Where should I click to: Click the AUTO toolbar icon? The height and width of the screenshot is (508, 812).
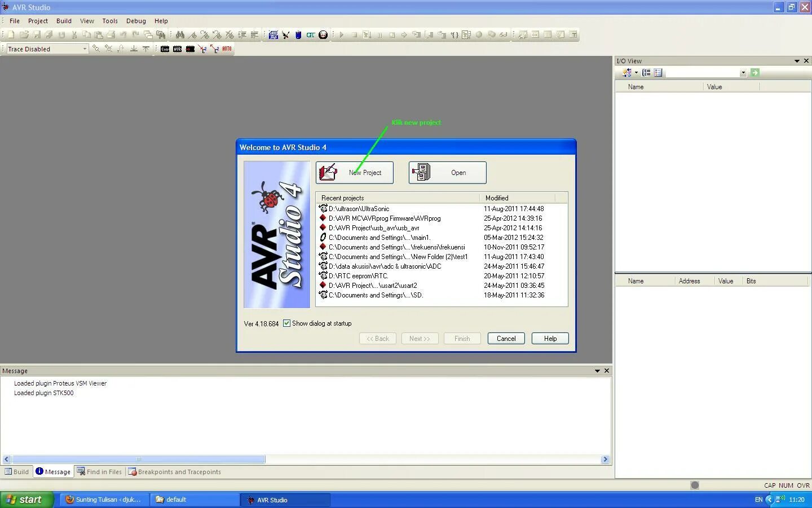click(226, 49)
